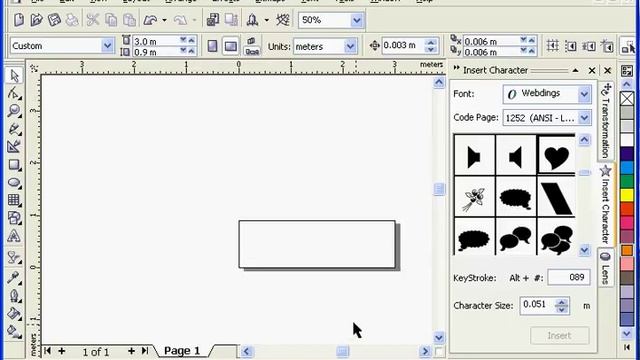Switch to the Transformation docker tab

click(x=606, y=121)
